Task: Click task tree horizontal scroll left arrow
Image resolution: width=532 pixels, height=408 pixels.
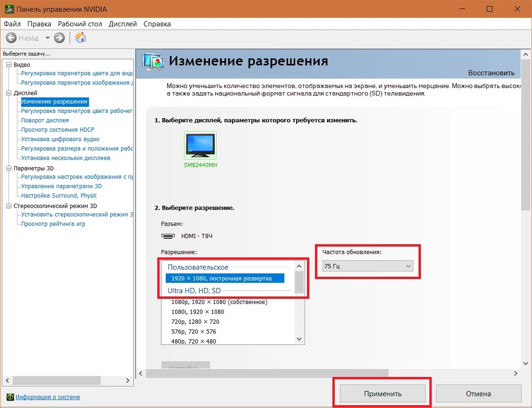Action: (x=8, y=381)
